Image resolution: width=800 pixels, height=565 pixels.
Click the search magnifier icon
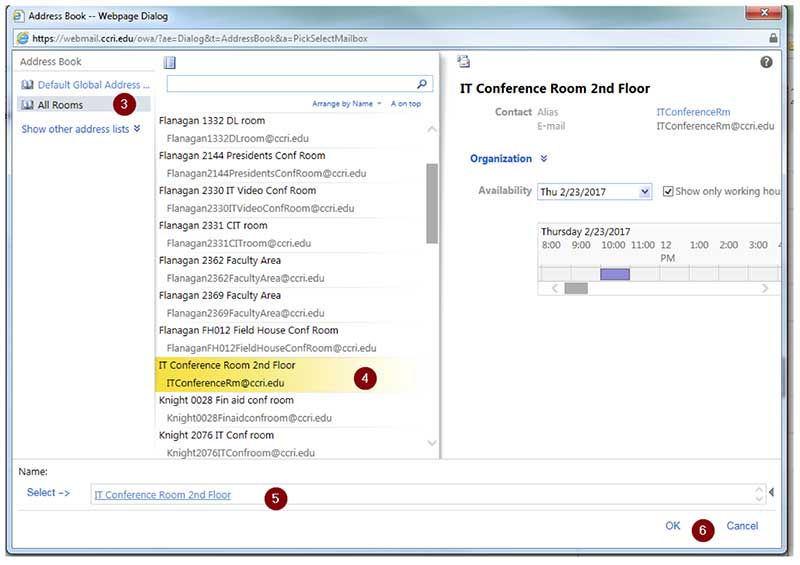pos(422,84)
